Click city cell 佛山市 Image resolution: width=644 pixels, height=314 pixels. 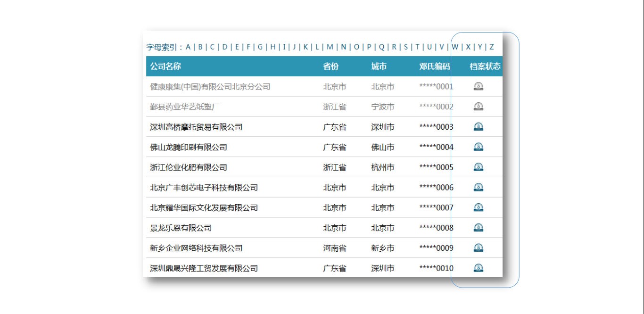[x=383, y=148]
